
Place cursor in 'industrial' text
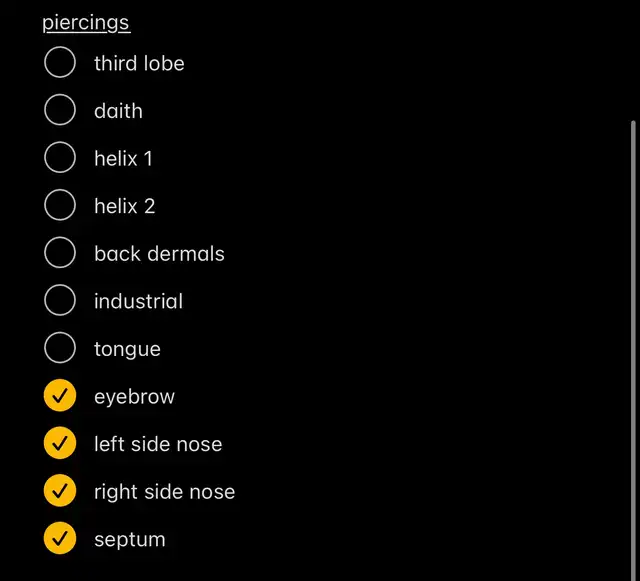coord(138,301)
